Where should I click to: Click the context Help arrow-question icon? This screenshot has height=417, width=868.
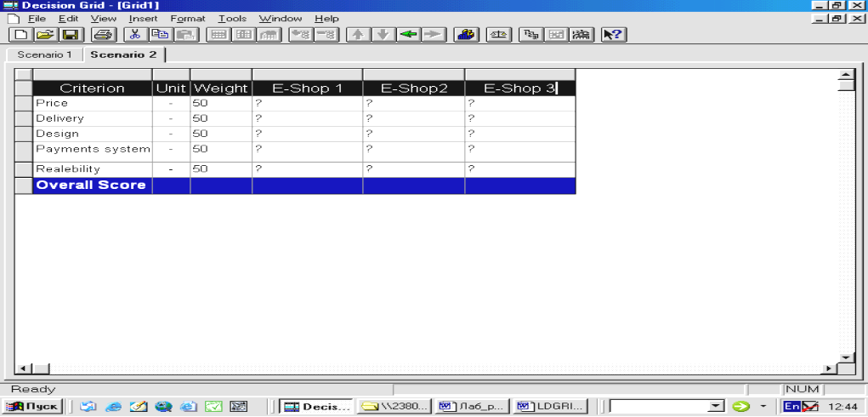point(613,35)
